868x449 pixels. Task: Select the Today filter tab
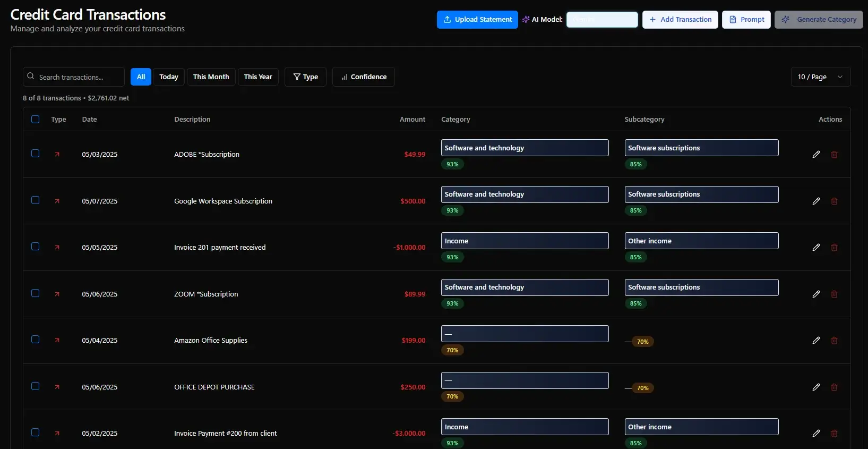pyautogui.click(x=169, y=77)
